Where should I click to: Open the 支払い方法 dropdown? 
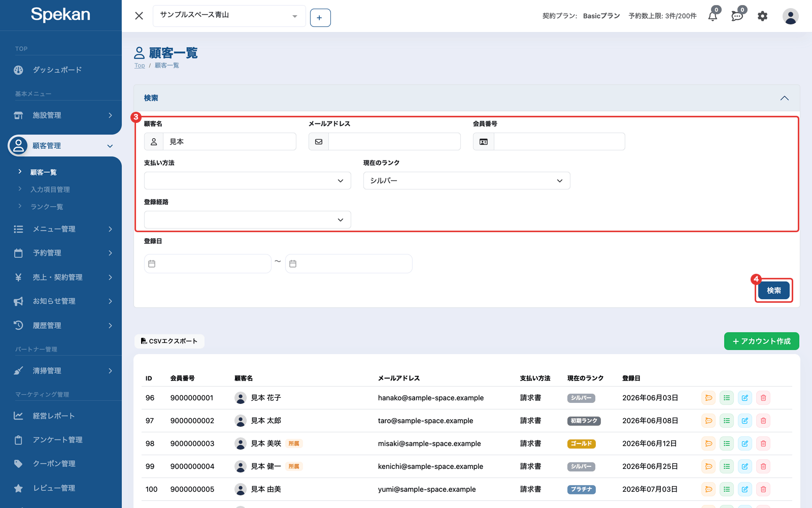248,181
